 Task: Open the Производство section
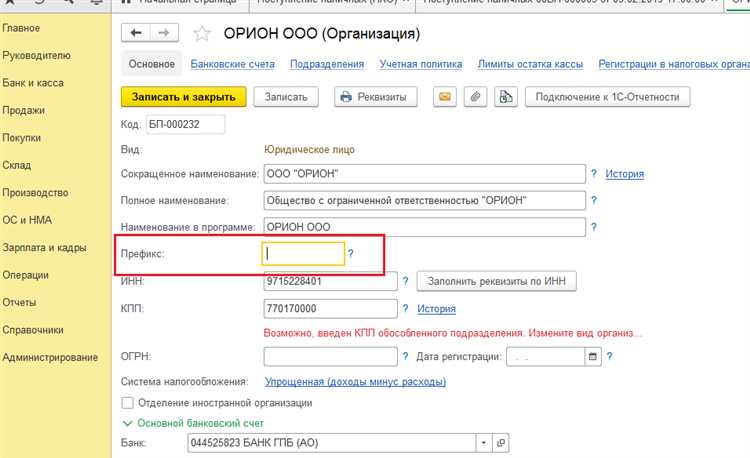tap(35, 193)
